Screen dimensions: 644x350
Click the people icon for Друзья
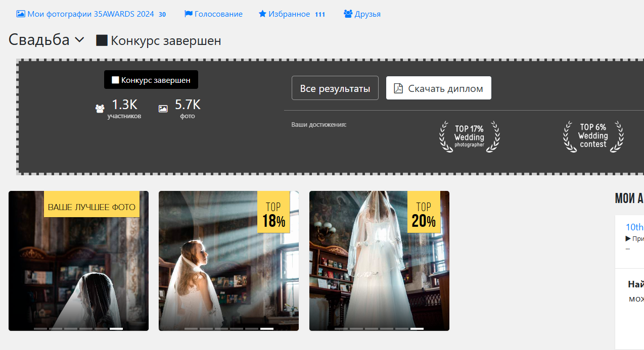348,14
